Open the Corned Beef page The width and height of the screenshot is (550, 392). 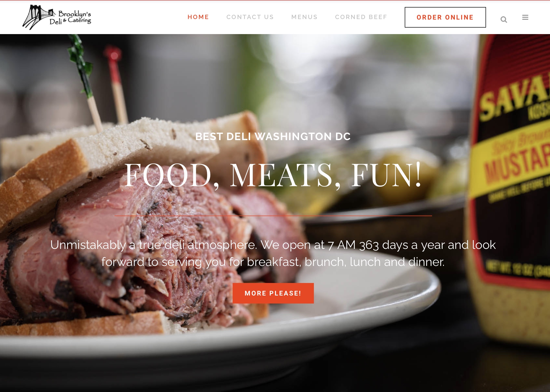pos(361,17)
